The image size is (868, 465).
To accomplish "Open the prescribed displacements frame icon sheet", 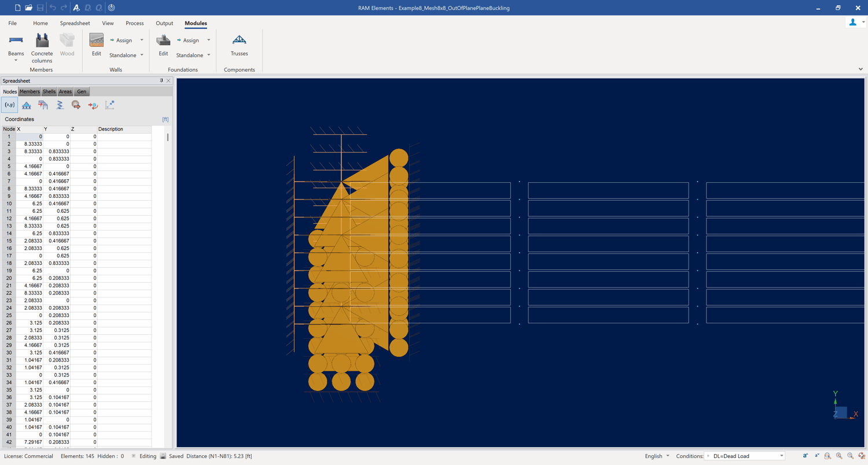I will point(43,105).
